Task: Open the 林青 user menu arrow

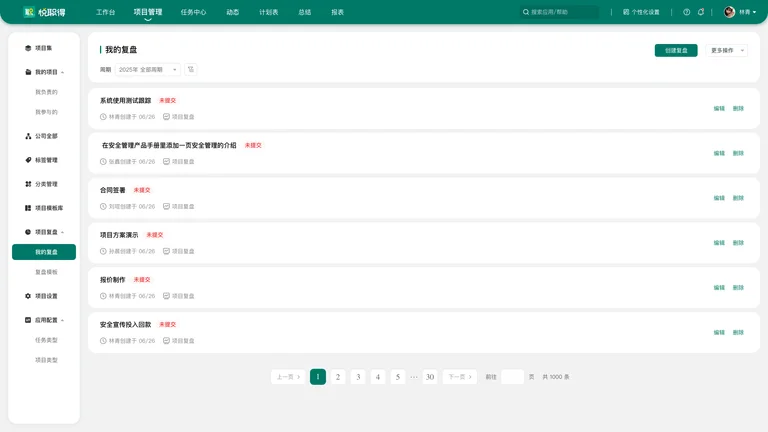Action: (x=755, y=13)
